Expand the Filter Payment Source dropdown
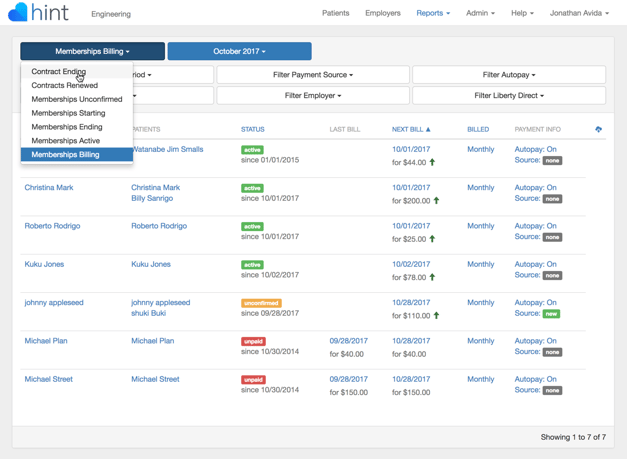Viewport: 627px width, 459px height. (x=313, y=75)
